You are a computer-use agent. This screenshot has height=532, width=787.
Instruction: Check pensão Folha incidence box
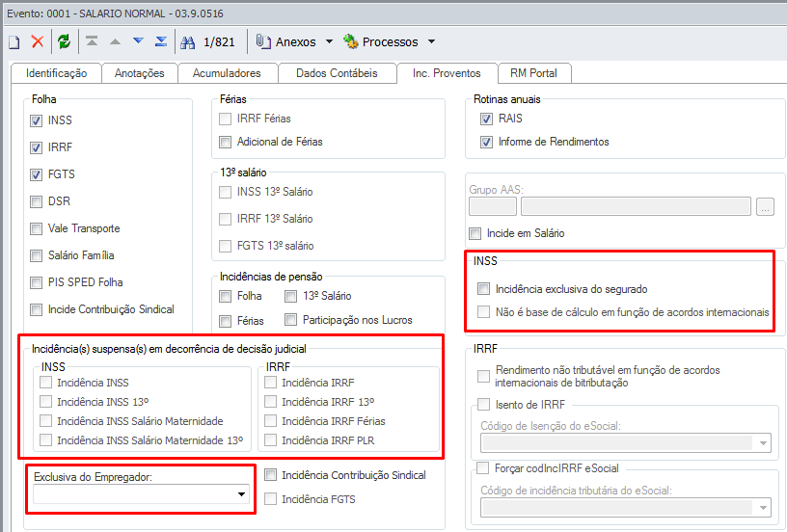226,296
